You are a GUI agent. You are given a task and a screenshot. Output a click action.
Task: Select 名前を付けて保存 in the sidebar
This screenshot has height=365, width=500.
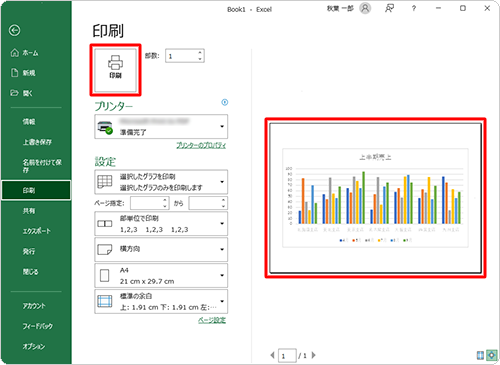[x=36, y=166]
